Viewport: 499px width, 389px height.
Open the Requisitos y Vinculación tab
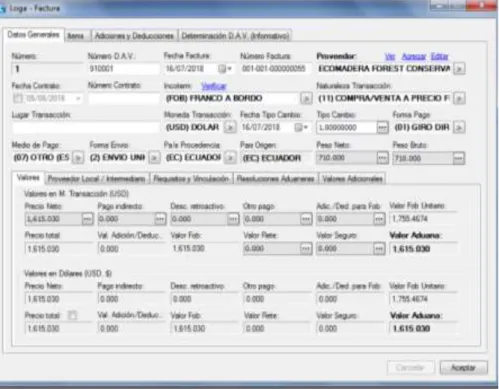191,179
